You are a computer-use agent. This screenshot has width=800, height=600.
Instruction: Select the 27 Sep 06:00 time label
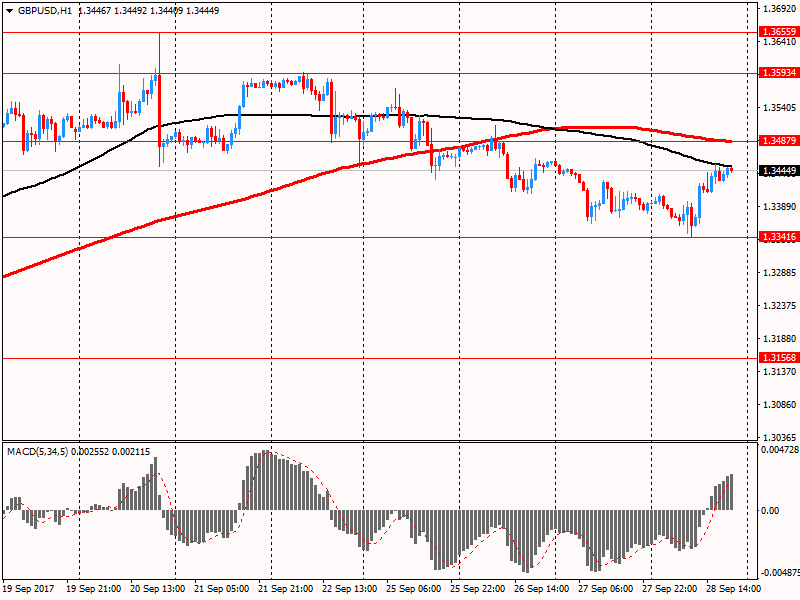606,589
